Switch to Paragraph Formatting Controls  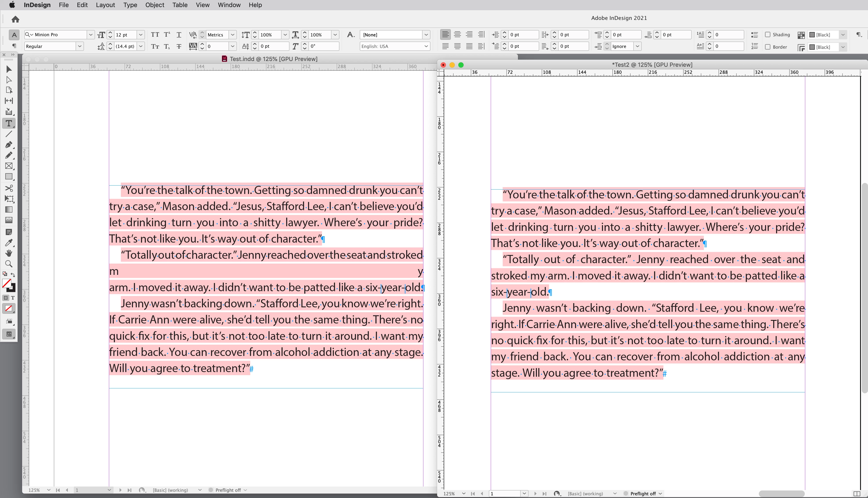14,46
